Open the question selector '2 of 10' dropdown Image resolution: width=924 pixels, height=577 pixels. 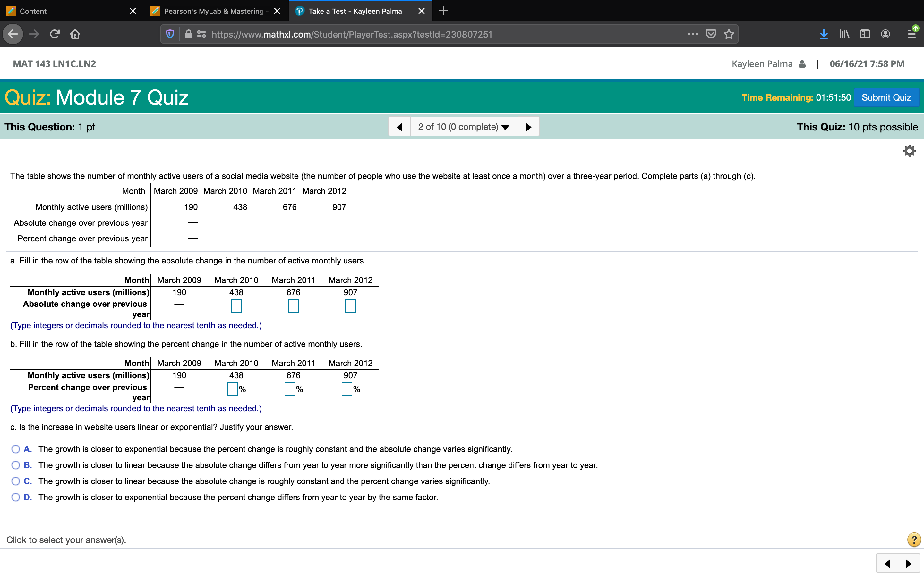point(464,127)
